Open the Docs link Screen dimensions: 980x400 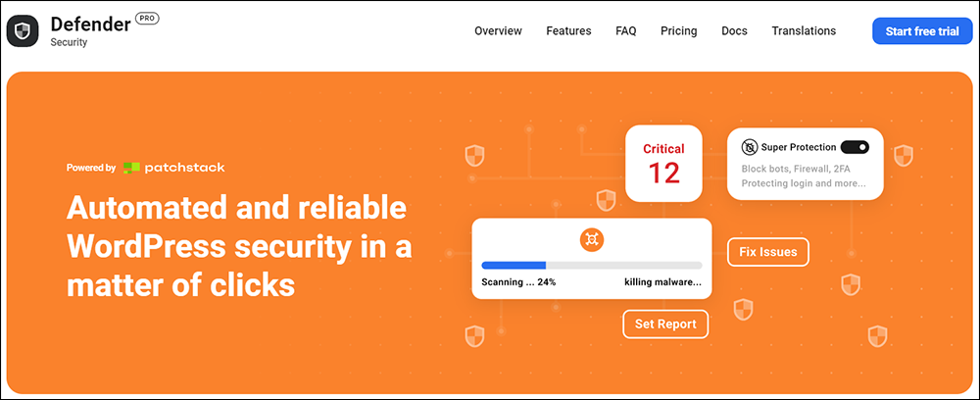[734, 30]
